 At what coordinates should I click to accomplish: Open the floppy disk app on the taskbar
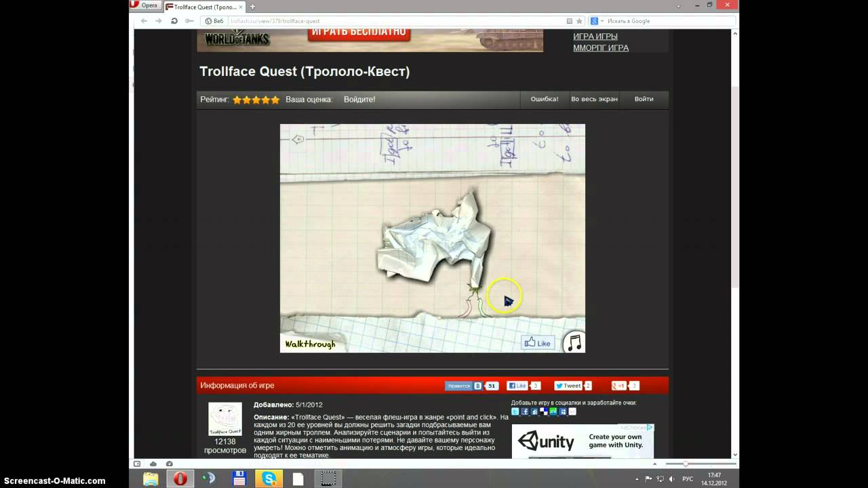[x=239, y=479]
